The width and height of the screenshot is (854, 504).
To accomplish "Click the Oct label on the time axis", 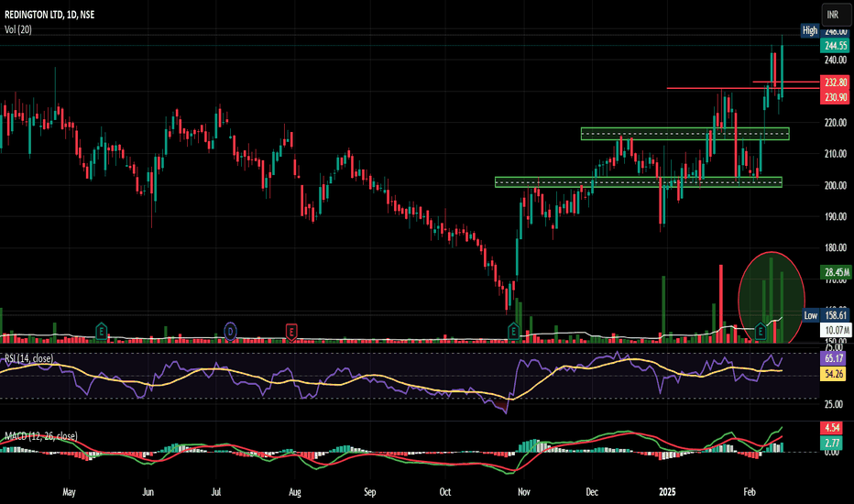I will (x=445, y=492).
